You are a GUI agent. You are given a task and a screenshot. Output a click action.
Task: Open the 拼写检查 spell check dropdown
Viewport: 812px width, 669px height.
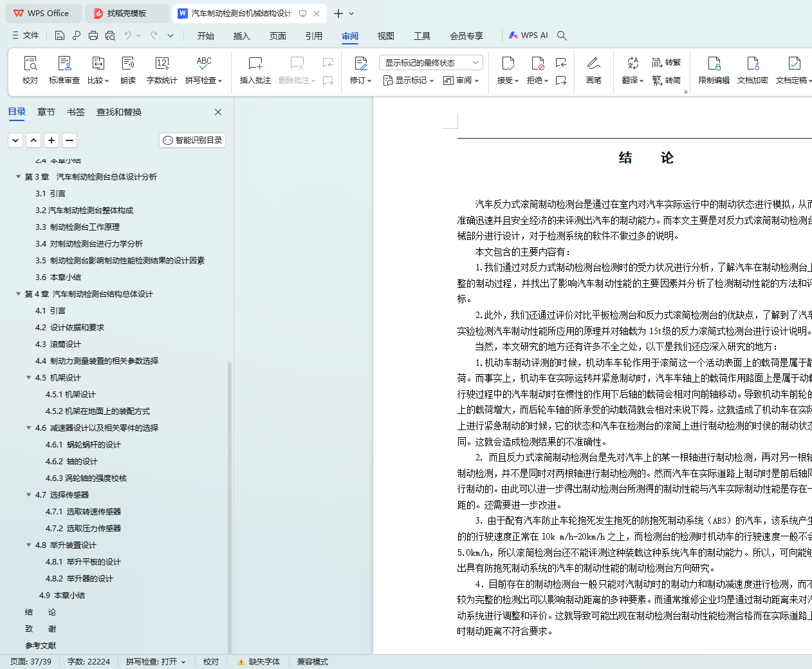point(204,70)
